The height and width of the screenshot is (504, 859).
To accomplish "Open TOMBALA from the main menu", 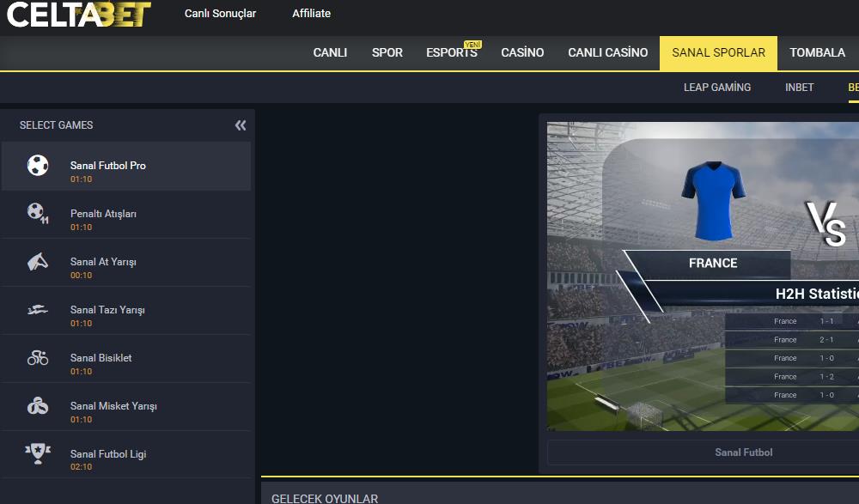I will [x=817, y=52].
